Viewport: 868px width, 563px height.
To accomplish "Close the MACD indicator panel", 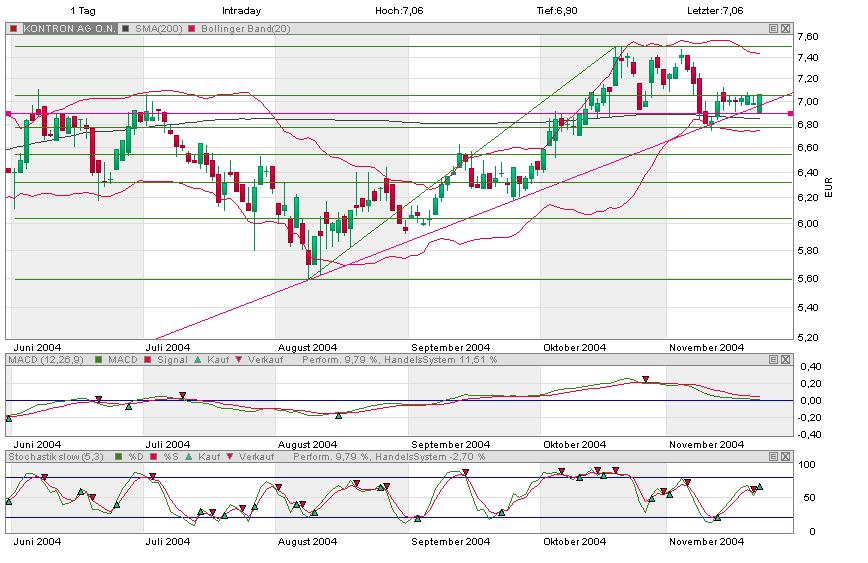I will pos(786,358).
